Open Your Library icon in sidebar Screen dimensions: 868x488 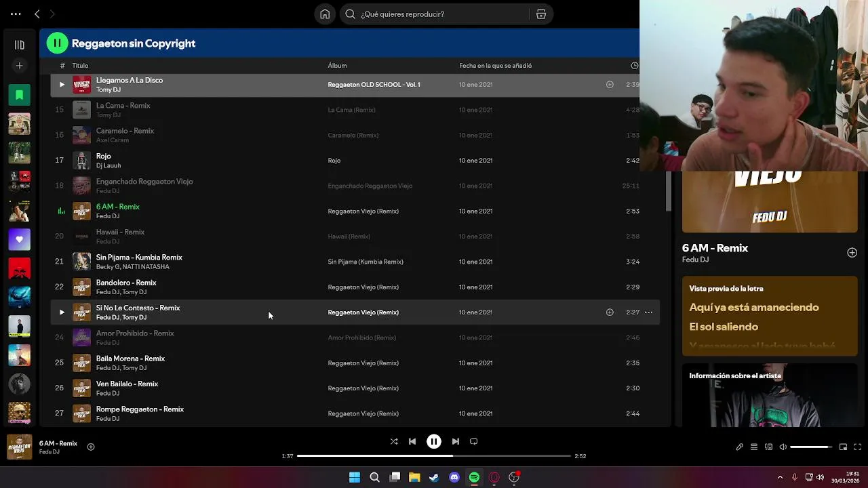[19, 45]
